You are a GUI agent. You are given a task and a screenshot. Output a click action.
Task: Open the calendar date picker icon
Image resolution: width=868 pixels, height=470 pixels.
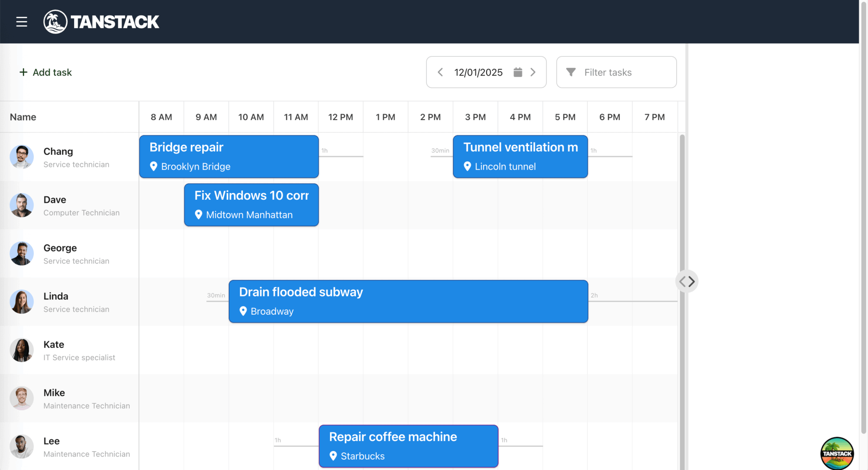coord(517,72)
